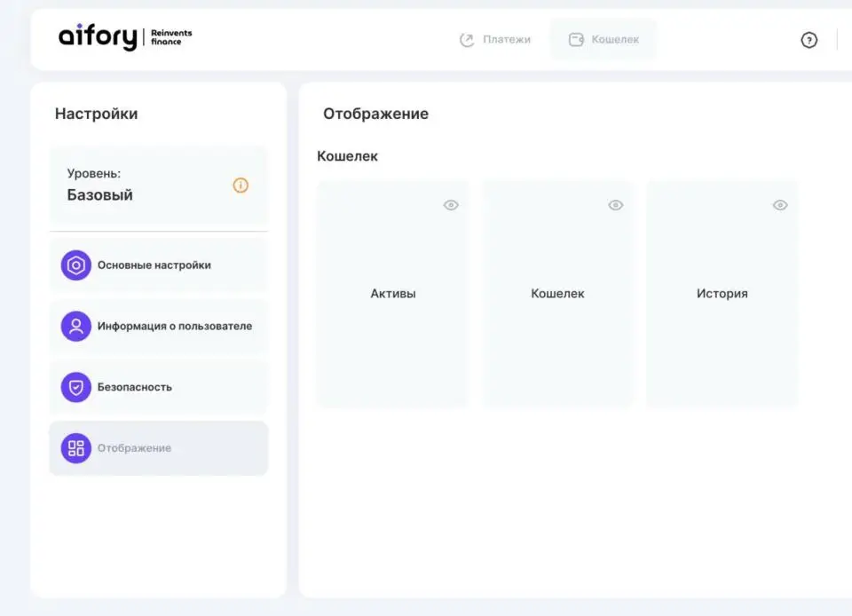Click the Безопасность shield icon
Viewport: 852px width, 616px height.
(76, 387)
